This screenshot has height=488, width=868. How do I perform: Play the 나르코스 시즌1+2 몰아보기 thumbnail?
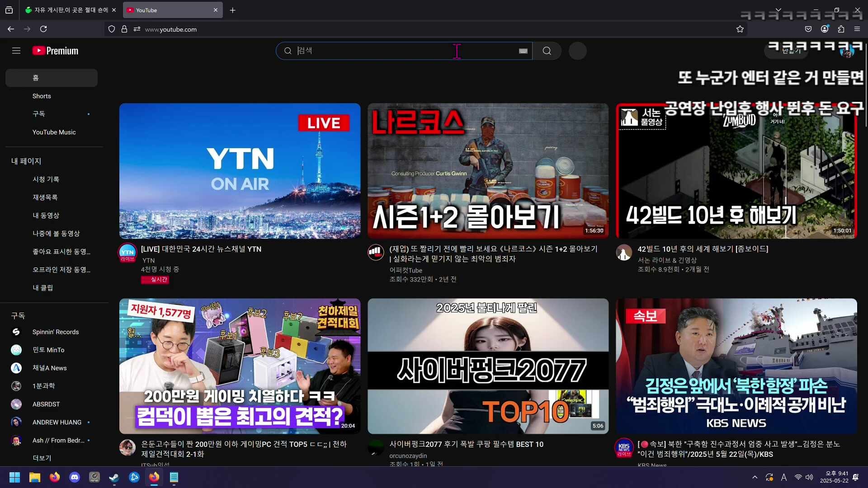click(488, 171)
